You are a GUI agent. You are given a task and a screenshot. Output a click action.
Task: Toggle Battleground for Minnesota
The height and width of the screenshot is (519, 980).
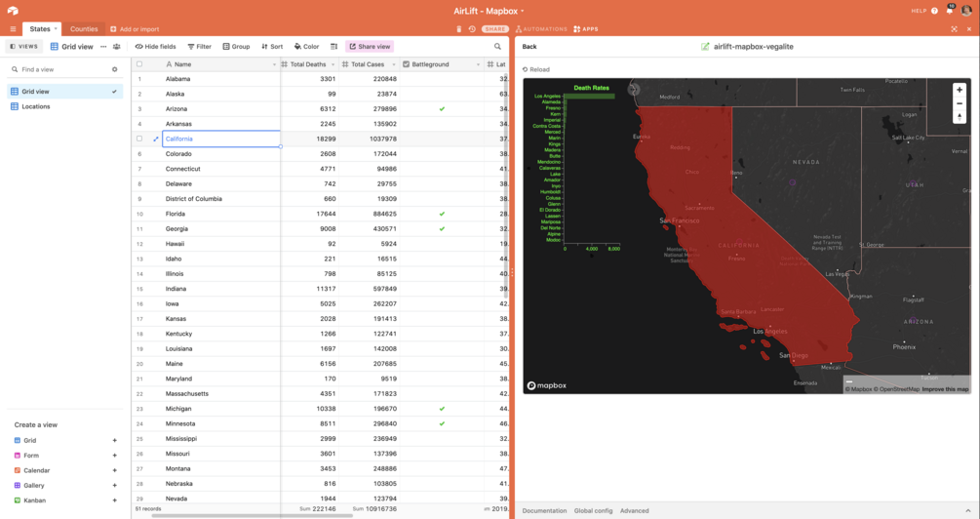pyautogui.click(x=442, y=424)
